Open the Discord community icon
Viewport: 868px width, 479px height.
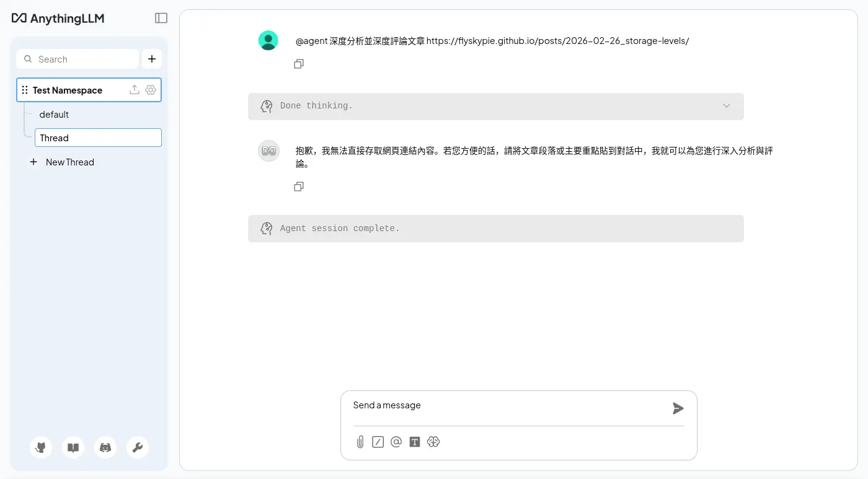pos(105,447)
